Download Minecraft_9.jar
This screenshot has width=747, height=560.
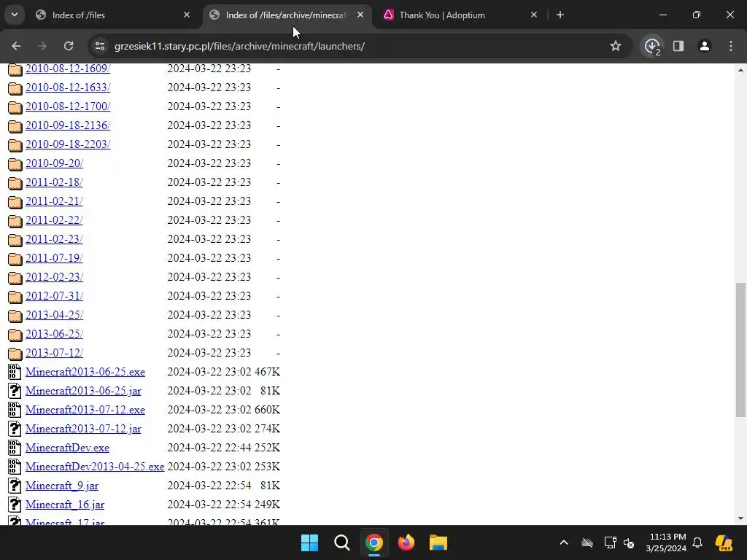pyautogui.click(x=62, y=486)
